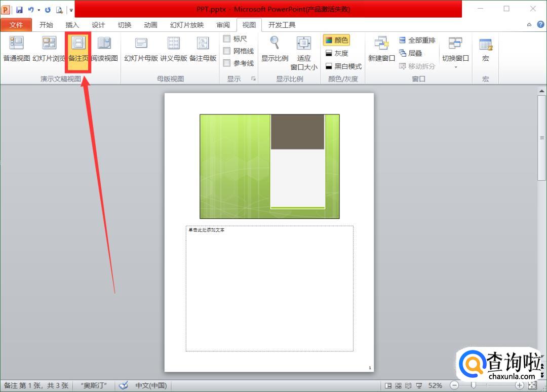547x392 pixels.
Task: Collapse the ribbon with caret icon
Action: pos(529,24)
